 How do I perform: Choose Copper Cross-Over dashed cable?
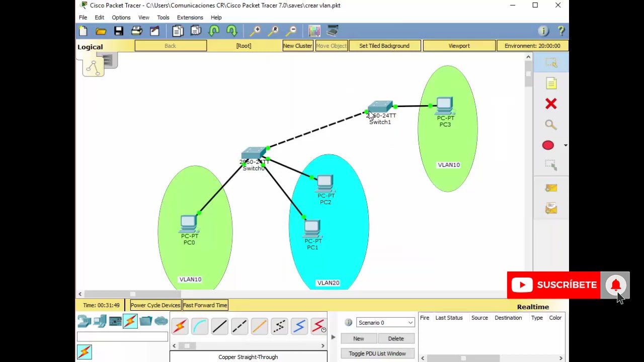coord(239,326)
